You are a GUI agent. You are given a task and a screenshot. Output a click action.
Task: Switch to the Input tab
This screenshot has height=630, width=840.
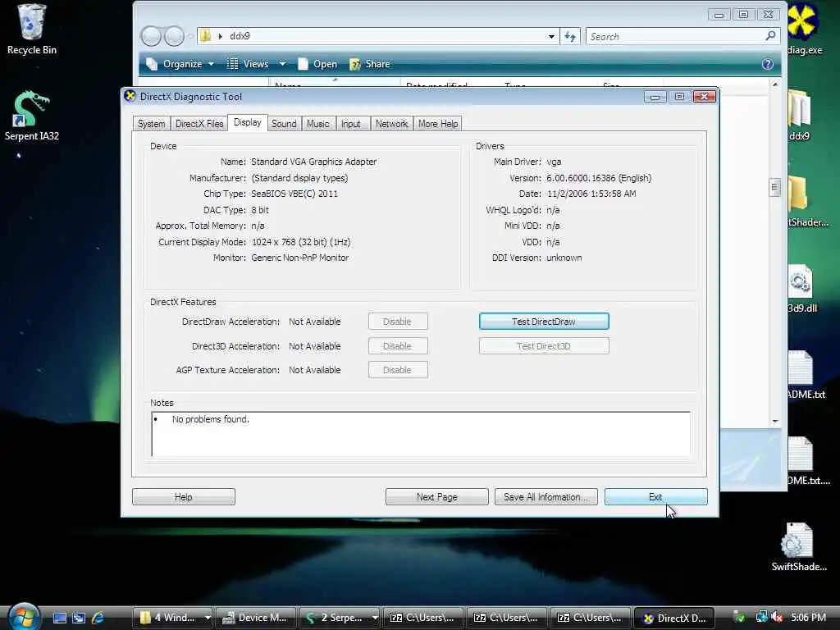click(x=351, y=124)
